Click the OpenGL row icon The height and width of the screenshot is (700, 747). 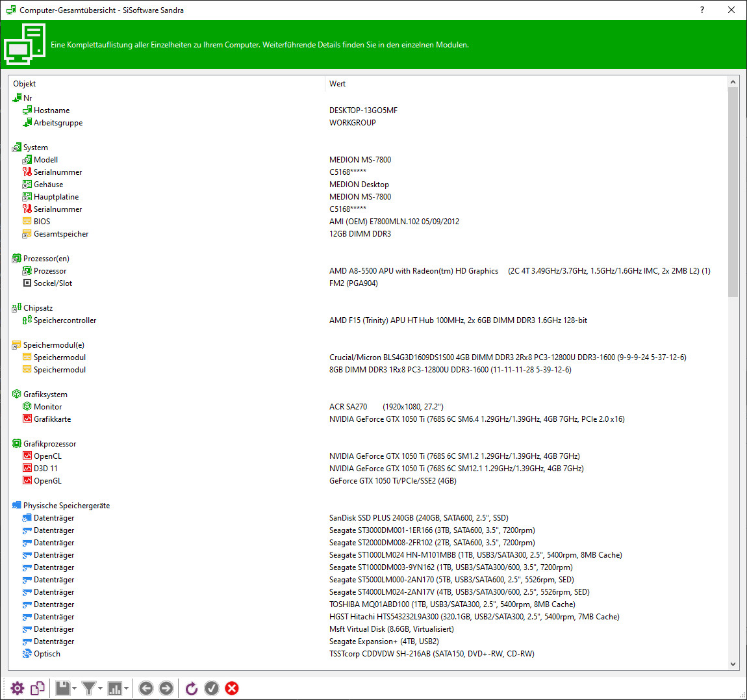coord(27,481)
